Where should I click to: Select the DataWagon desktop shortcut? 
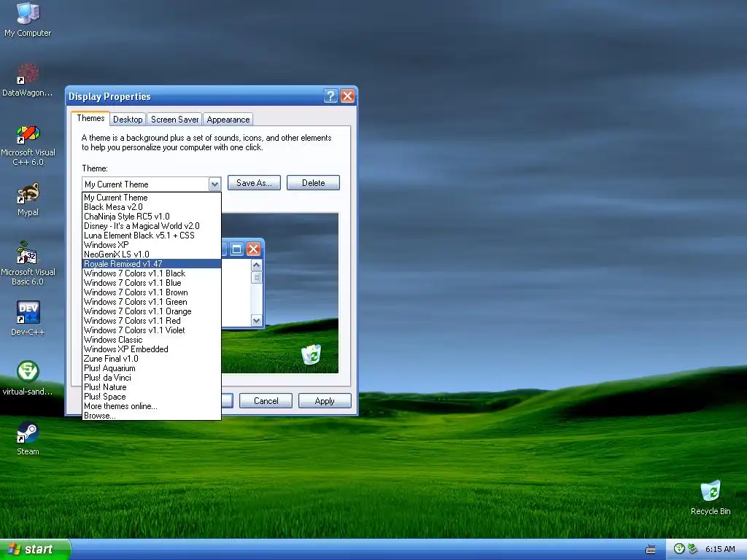pyautogui.click(x=28, y=80)
